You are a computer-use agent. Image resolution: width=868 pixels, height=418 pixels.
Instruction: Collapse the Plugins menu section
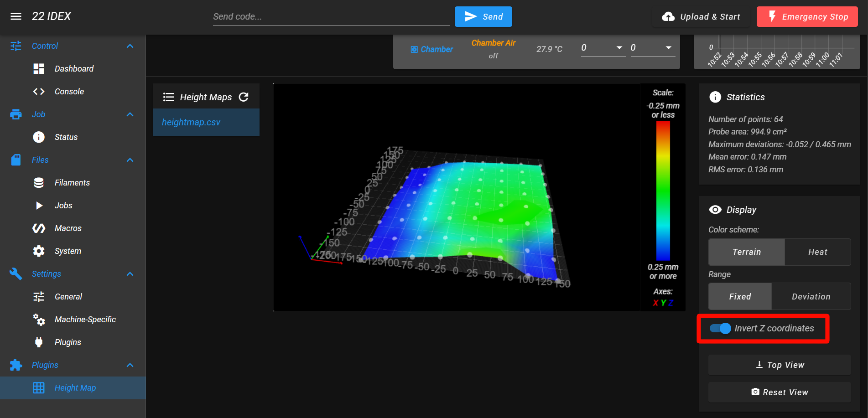click(x=130, y=365)
